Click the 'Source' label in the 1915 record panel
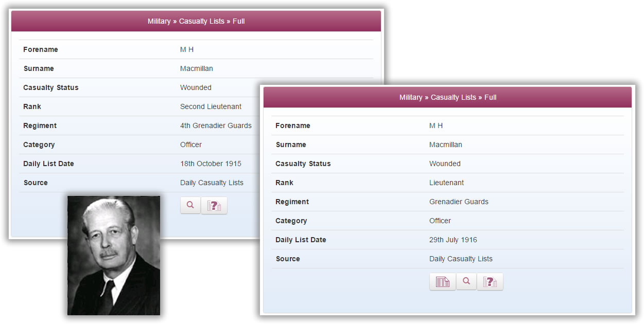Image resolution: width=644 pixels, height=324 pixels. tap(36, 183)
